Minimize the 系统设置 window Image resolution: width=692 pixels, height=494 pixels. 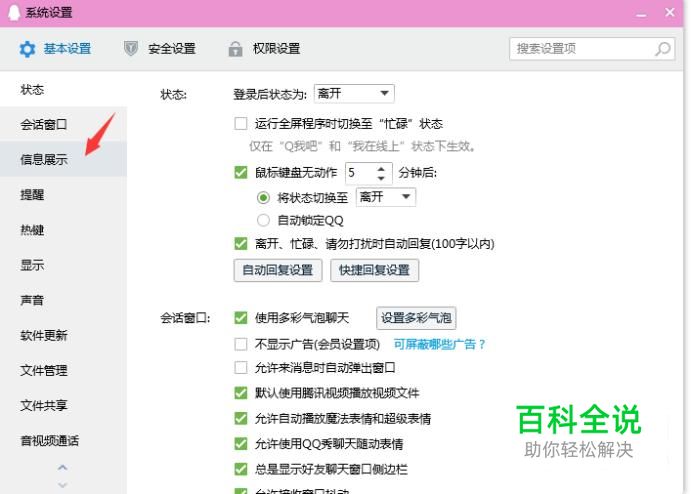coord(641,13)
